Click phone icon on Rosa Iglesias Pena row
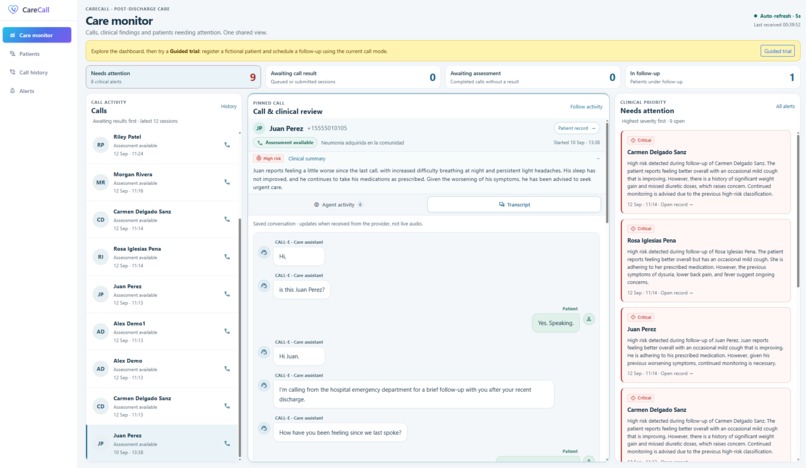 [x=227, y=257]
